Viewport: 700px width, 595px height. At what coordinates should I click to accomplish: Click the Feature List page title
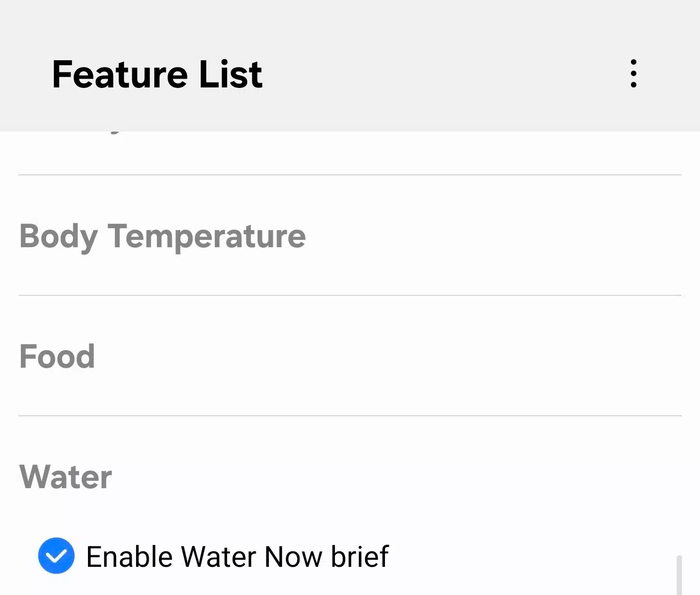click(157, 74)
